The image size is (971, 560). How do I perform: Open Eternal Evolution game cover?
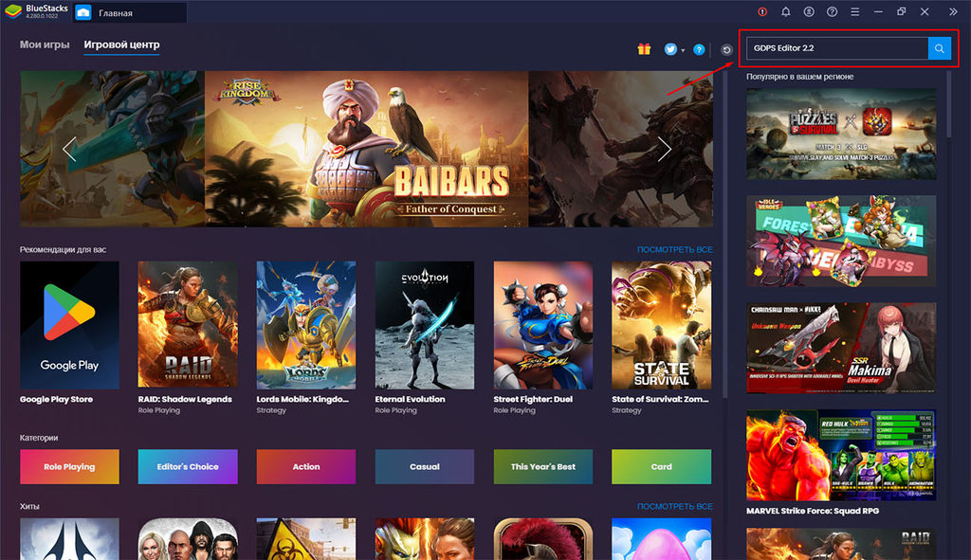pyautogui.click(x=424, y=325)
